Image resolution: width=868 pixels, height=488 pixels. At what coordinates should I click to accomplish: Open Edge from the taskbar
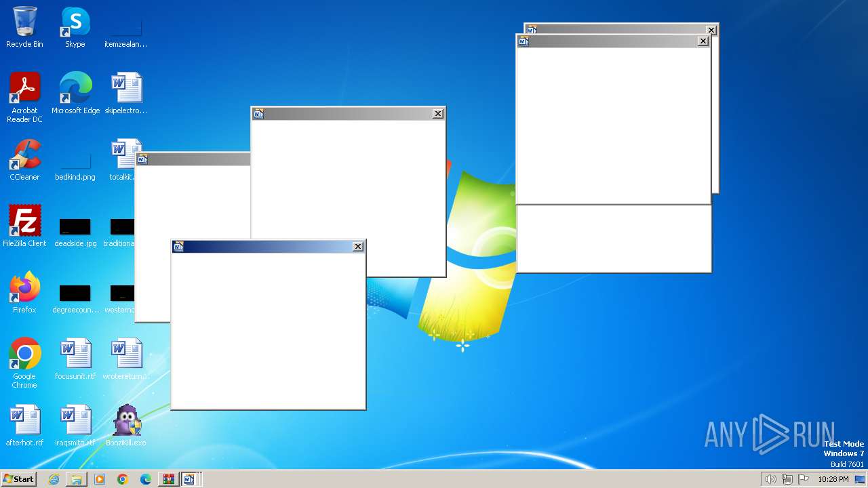146,479
